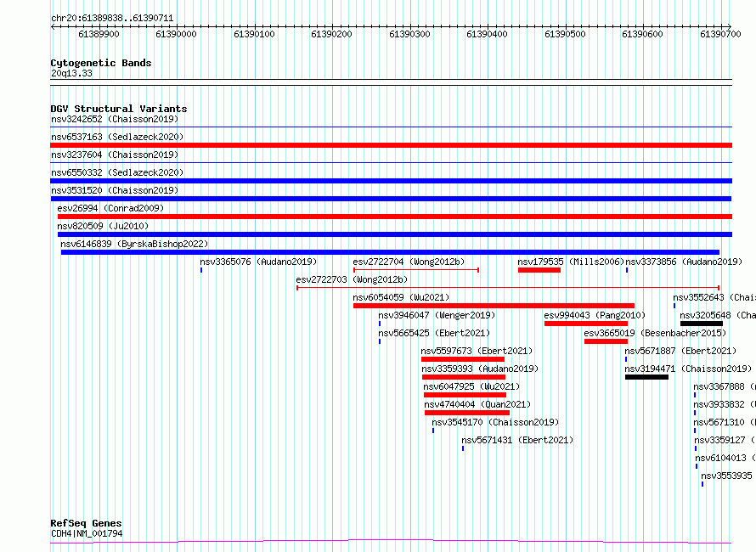The width and height of the screenshot is (756, 552).
Task: Select the esv2722703 thin red line feature
Action: tap(508, 288)
